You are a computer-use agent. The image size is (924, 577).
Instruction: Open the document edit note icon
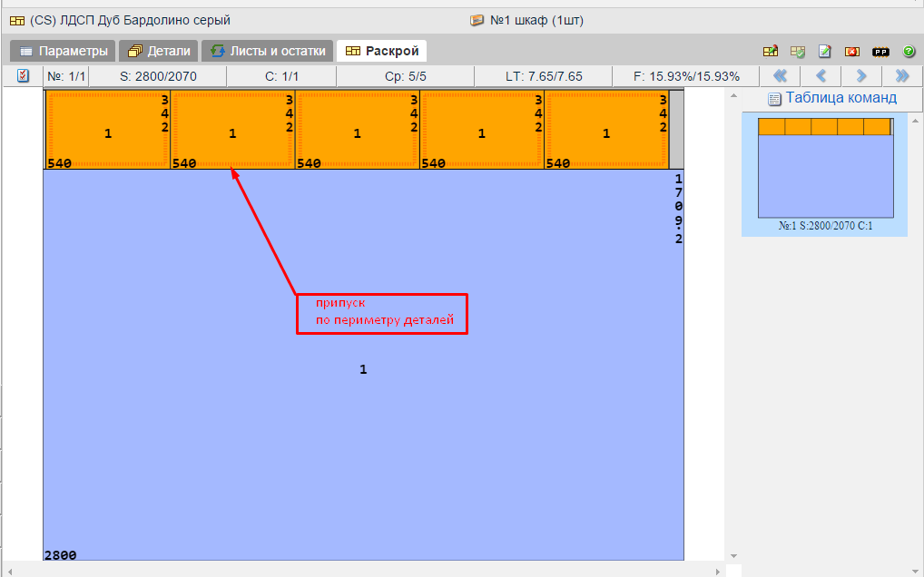click(825, 52)
